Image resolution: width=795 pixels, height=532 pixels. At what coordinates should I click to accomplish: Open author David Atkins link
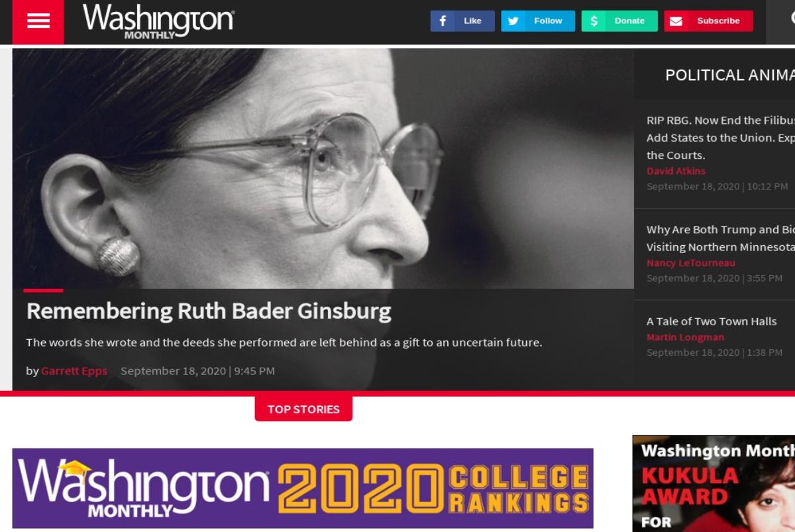(676, 171)
